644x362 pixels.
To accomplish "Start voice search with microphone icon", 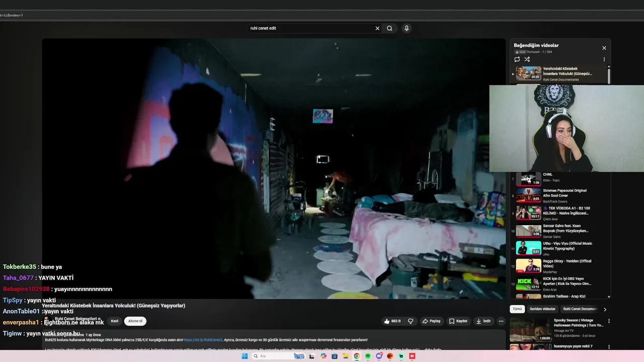I will 407,28.
